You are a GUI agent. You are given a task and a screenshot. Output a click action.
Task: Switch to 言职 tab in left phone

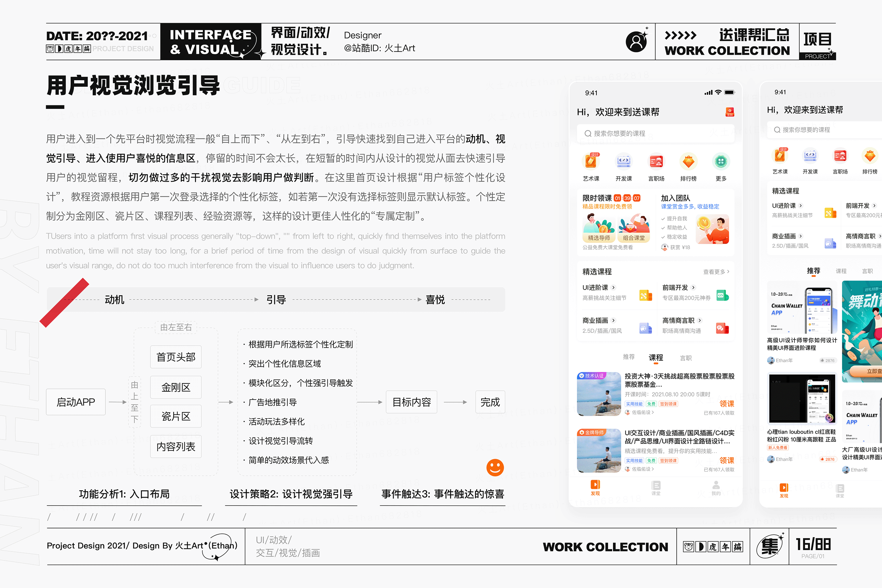pos(686,358)
